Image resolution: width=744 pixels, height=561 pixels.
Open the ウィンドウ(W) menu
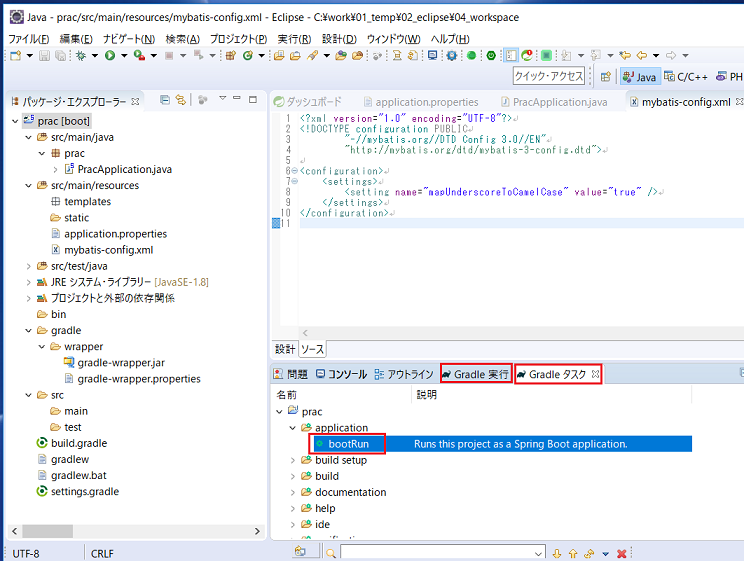(x=393, y=39)
